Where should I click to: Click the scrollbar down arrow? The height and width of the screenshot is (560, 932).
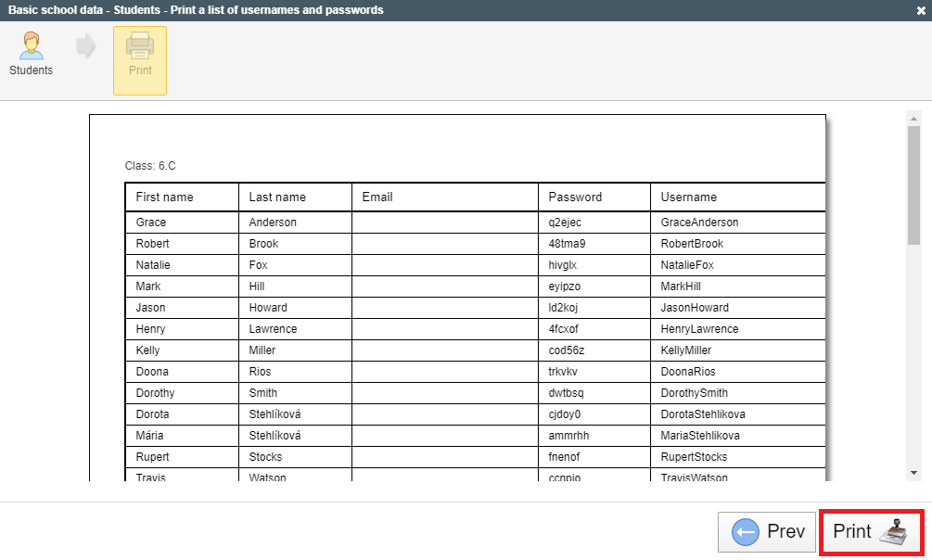[x=913, y=473]
